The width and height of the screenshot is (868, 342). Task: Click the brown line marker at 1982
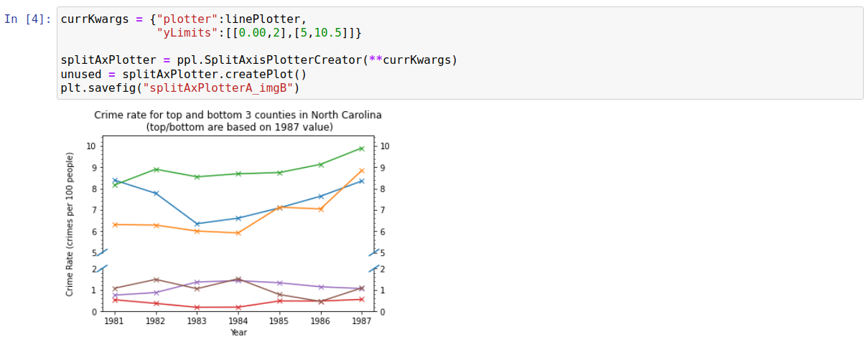click(x=156, y=279)
